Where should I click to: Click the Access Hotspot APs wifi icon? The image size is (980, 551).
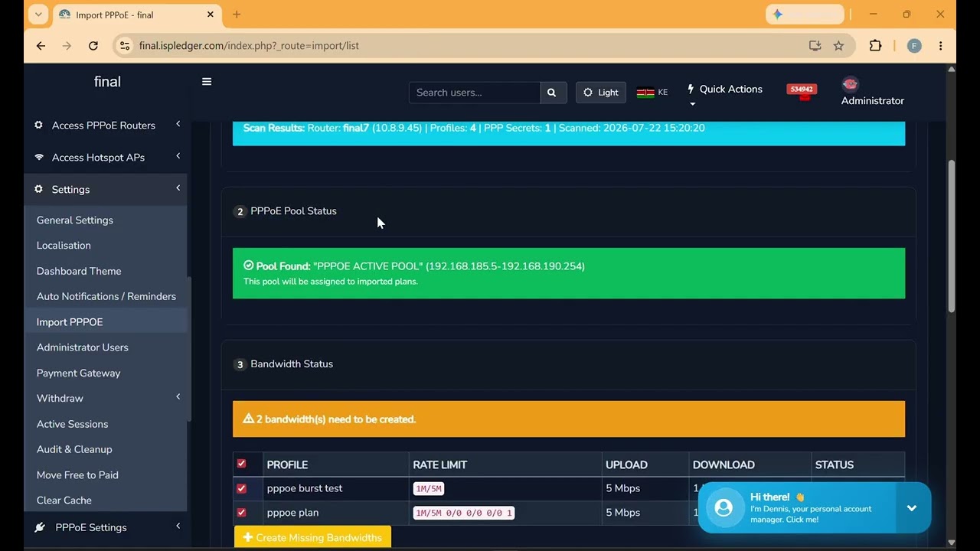click(39, 157)
